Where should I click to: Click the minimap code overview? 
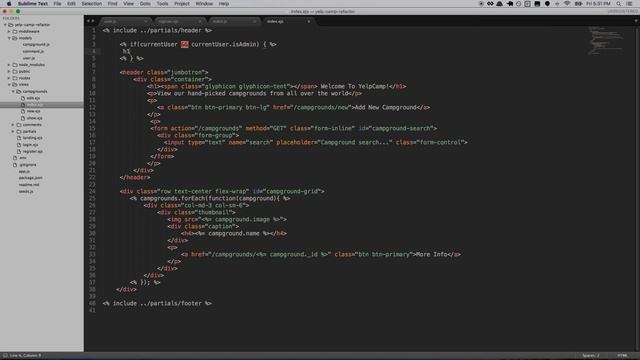(x=606, y=40)
